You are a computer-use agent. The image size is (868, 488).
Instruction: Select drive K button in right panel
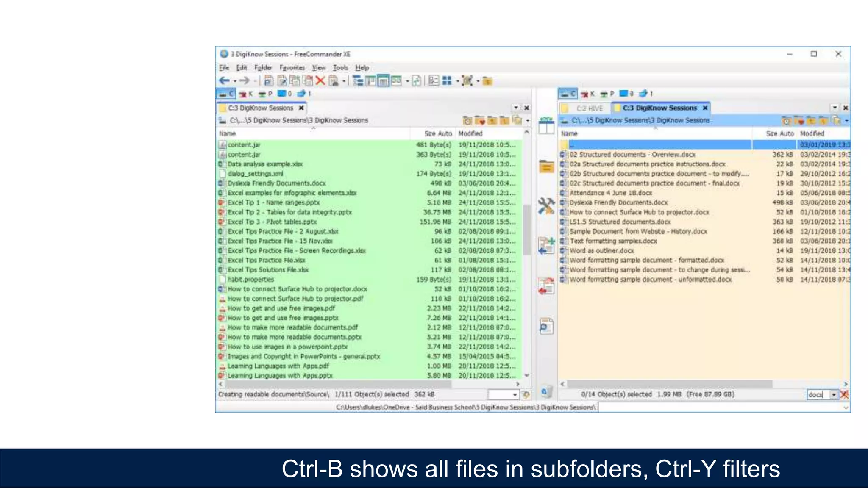click(x=587, y=94)
